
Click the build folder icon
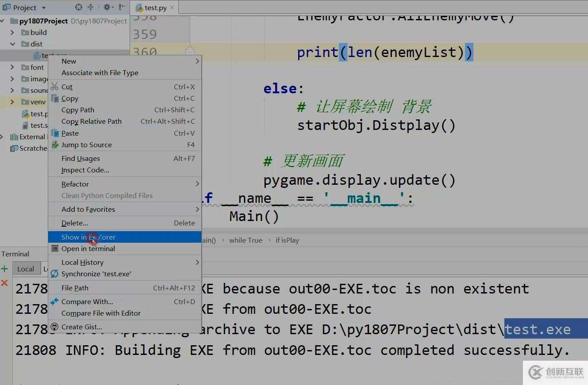pyautogui.click(x=25, y=32)
